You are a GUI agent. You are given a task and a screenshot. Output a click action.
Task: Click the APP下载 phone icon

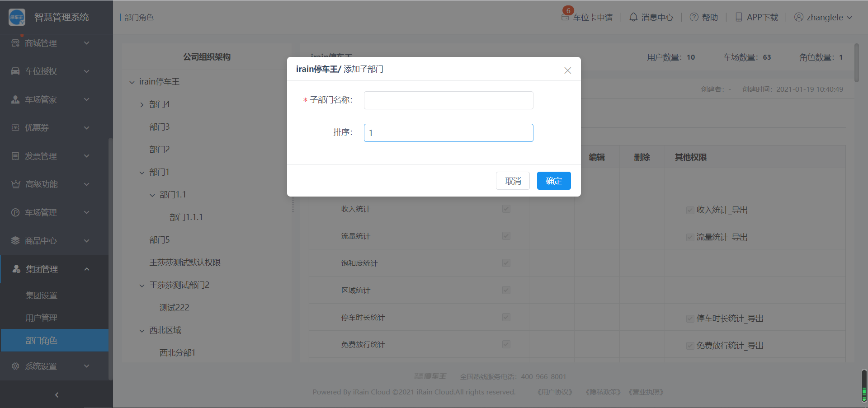click(739, 17)
